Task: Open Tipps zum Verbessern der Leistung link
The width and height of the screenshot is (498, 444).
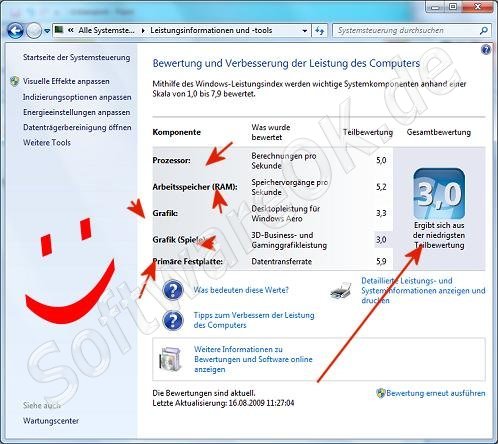Action: [x=254, y=320]
